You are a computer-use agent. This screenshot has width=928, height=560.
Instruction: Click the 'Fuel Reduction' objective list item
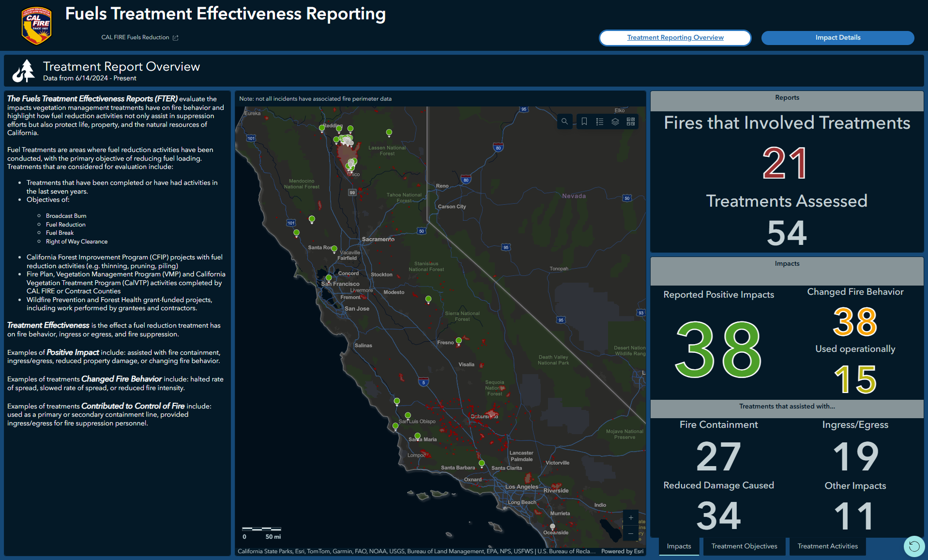coord(65,225)
